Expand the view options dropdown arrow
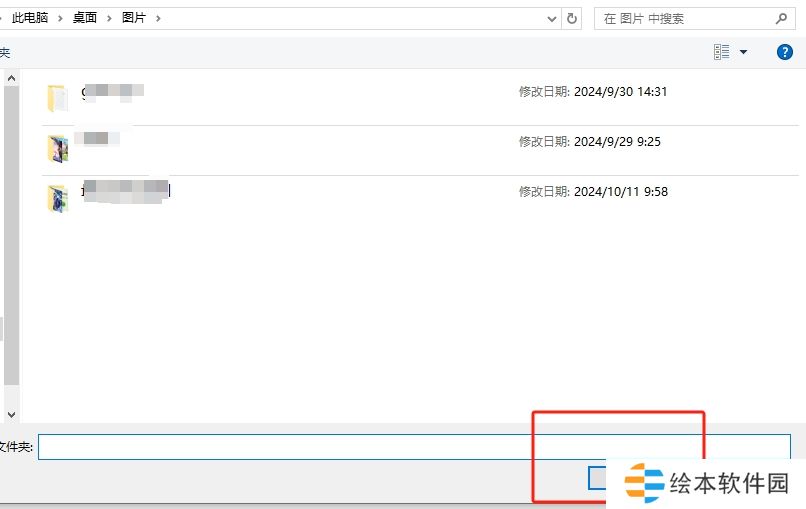 [743, 52]
